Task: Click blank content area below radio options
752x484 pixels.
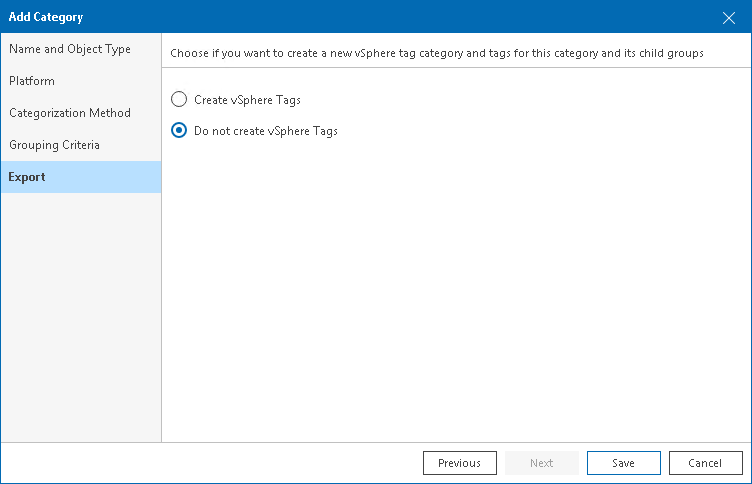Action: [x=456, y=290]
